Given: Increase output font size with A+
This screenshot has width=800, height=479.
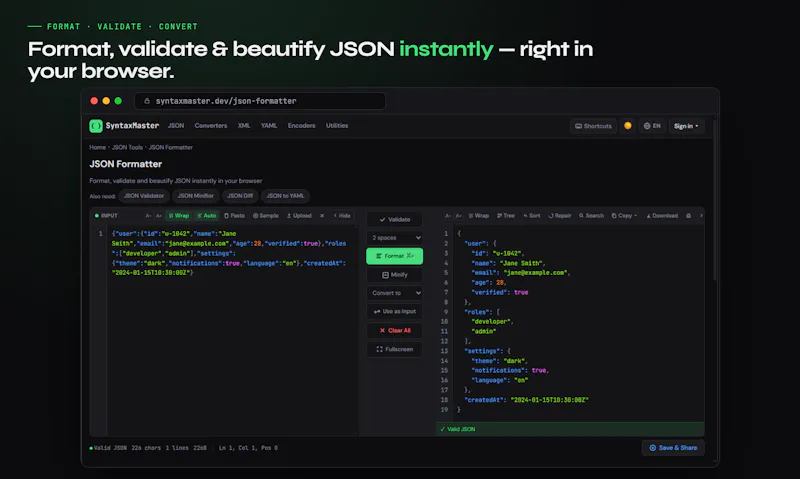Looking at the screenshot, I should pos(459,216).
